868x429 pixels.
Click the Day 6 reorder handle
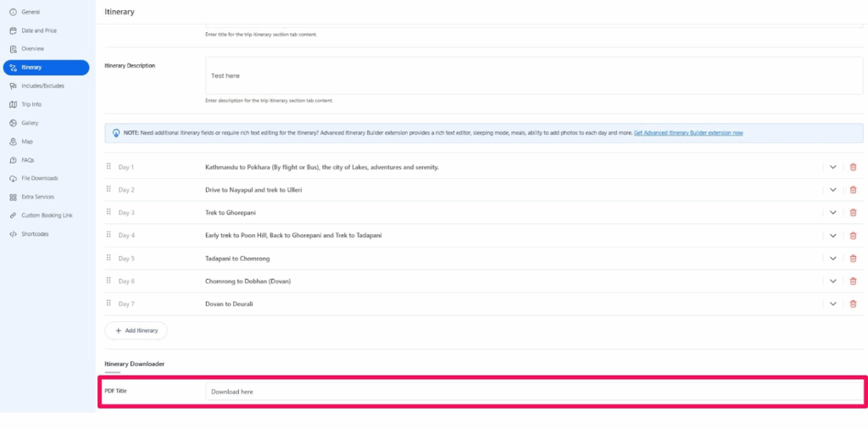tap(108, 281)
